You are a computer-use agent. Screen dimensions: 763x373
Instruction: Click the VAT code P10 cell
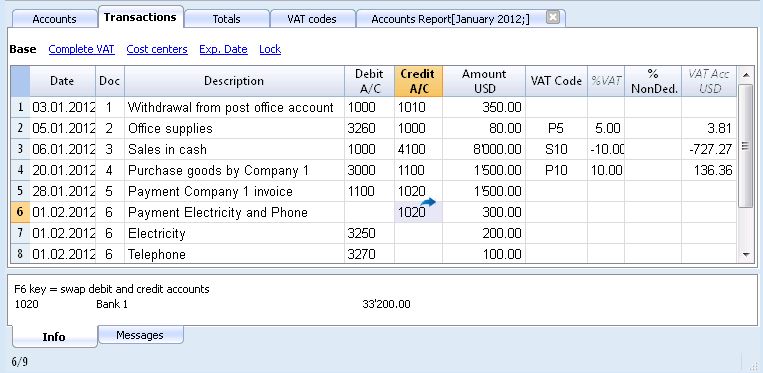(556, 170)
